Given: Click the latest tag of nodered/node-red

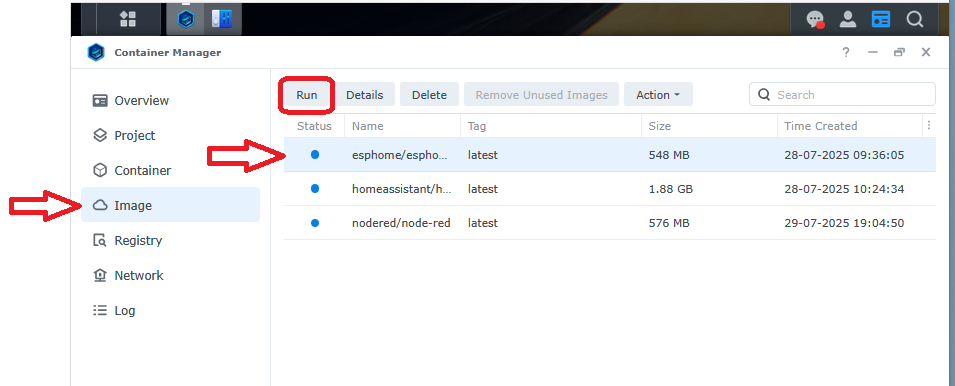Looking at the screenshot, I should pyautogui.click(x=483, y=223).
